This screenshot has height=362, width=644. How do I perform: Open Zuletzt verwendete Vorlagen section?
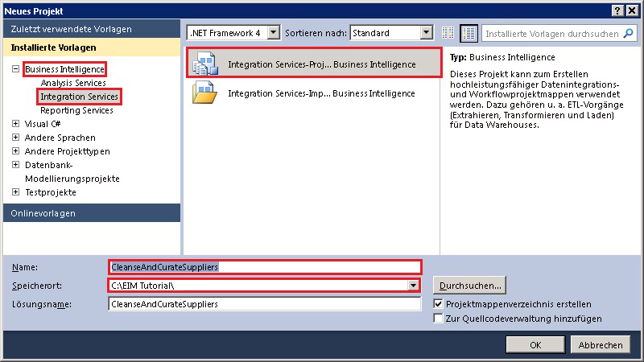(92, 29)
